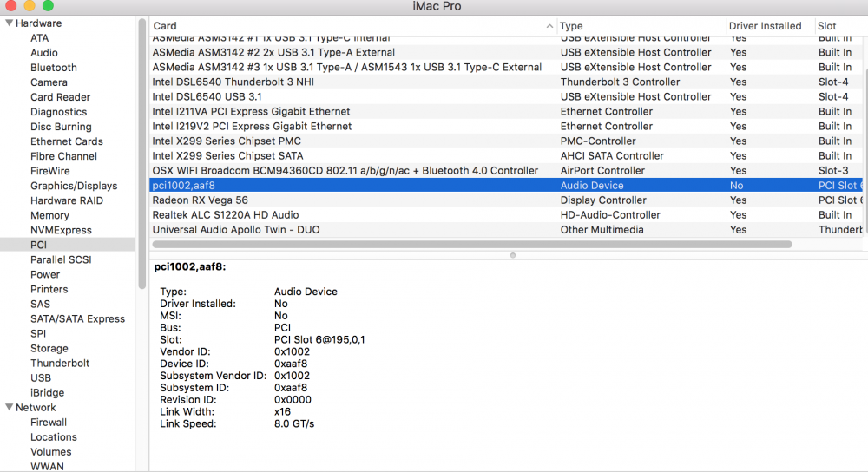The image size is (868, 472).
Task: Select Radeon RX Vega 56 row
Action: coord(505,200)
